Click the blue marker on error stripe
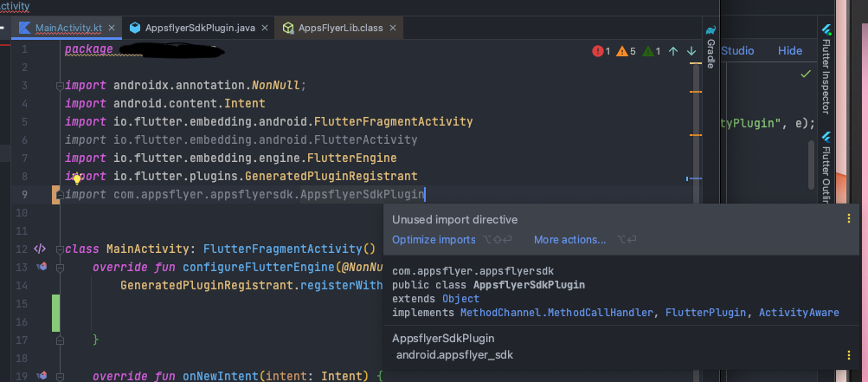Image resolution: width=868 pixels, height=382 pixels. coord(694,178)
